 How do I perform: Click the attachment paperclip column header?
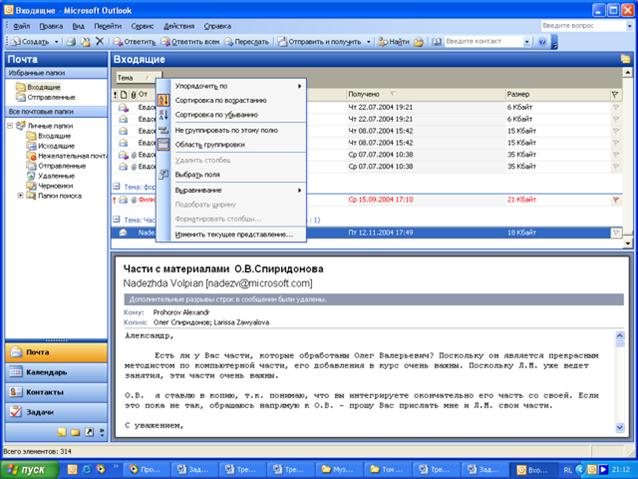point(133,95)
